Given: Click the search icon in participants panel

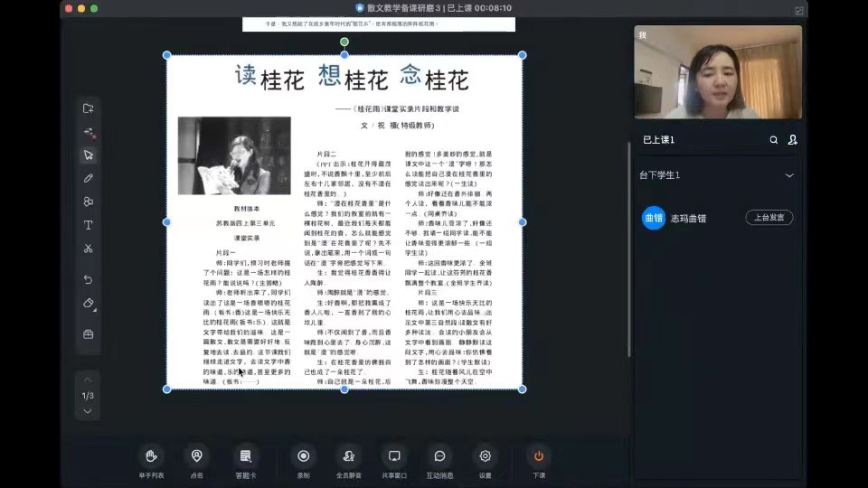Looking at the screenshot, I should pos(773,140).
